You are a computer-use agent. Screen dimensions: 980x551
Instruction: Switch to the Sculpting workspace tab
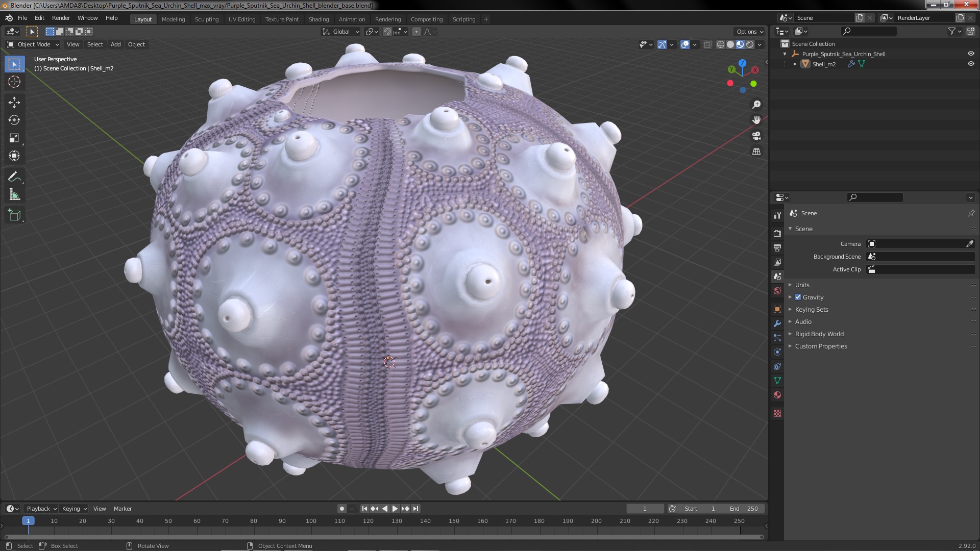[x=206, y=19]
